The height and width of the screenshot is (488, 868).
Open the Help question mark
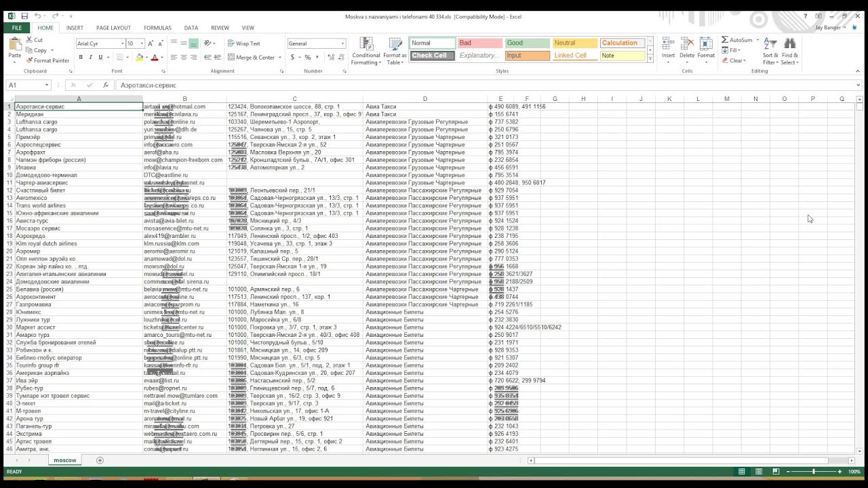[805, 16]
